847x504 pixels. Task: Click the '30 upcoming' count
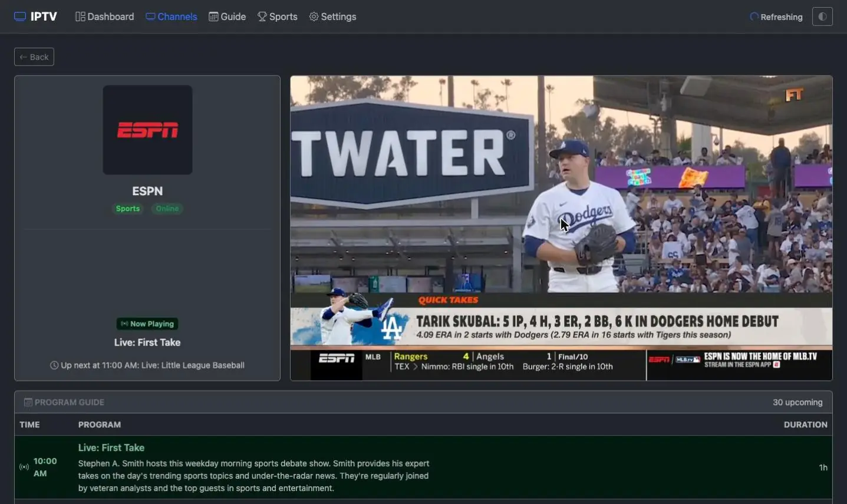(x=797, y=402)
